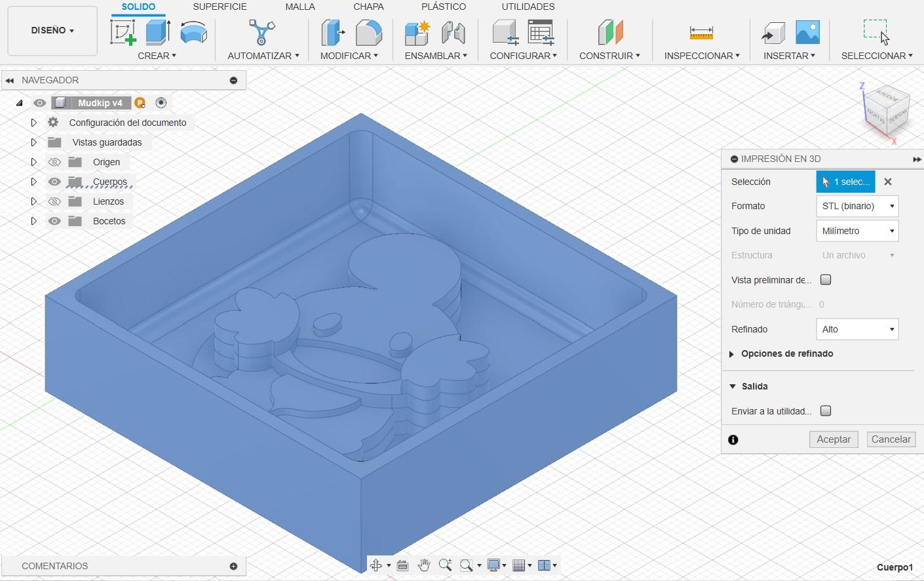This screenshot has width=924, height=581.
Task: Select the Mudkip v4 document name
Action: pyautogui.click(x=100, y=103)
